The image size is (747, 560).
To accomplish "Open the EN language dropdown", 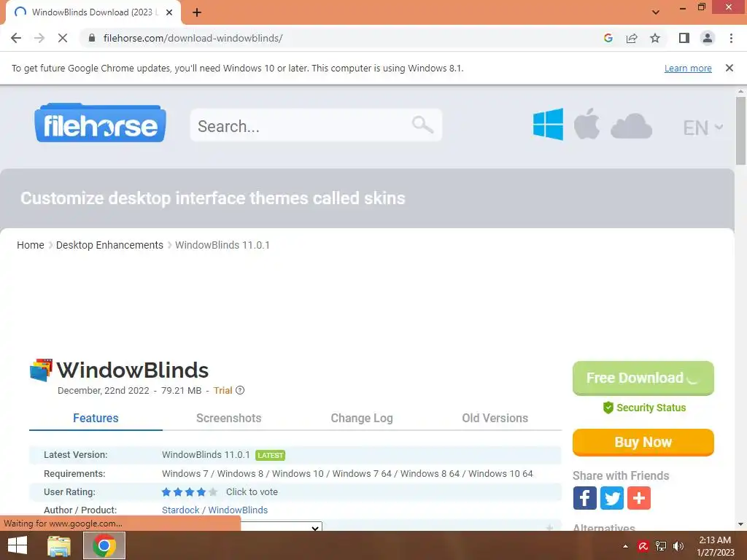I will [x=703, y=128].
